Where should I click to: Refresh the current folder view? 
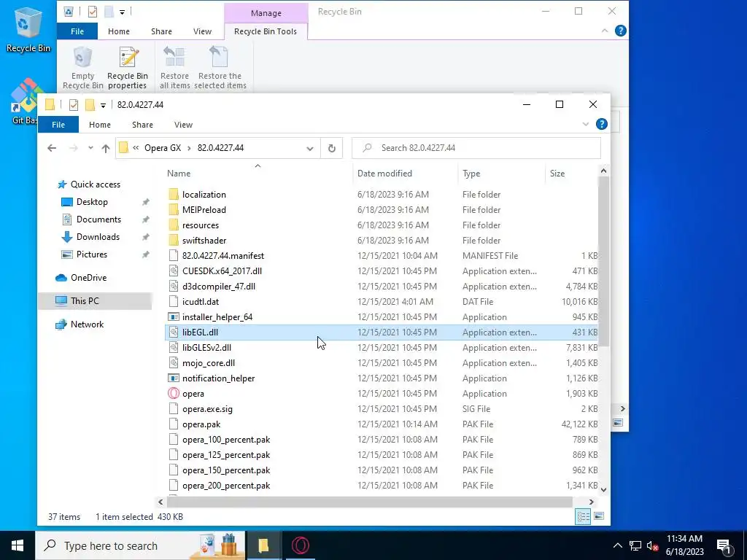(x=332, y=148)
